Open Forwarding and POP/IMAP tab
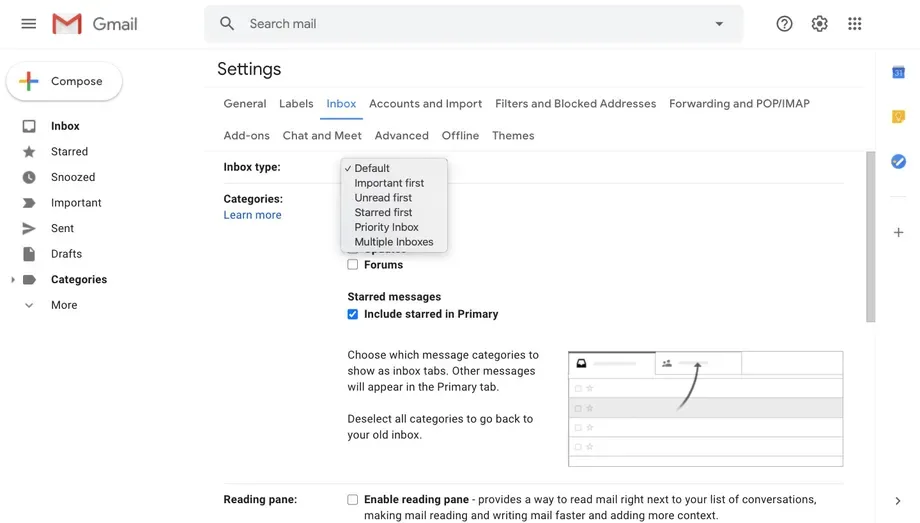Image resolution: width=920 pixels, height=523 pixels. tap(739, 103)
